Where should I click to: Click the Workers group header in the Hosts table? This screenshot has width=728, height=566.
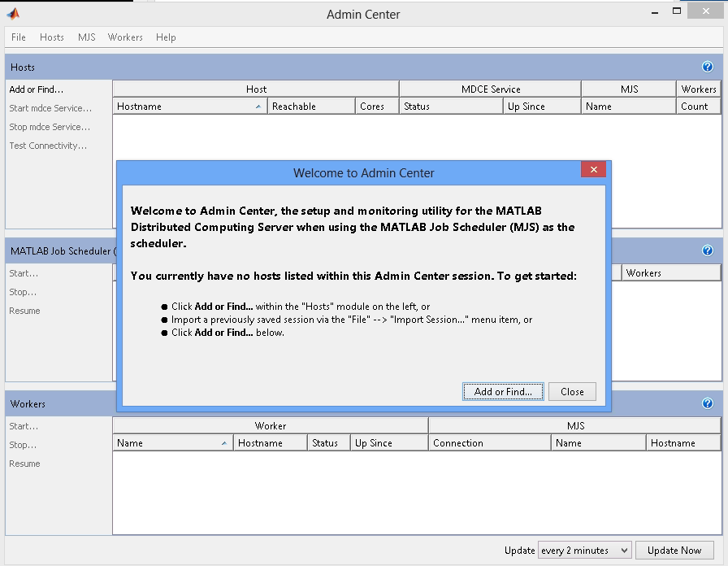pyautogui.click(x=698, y=89)
